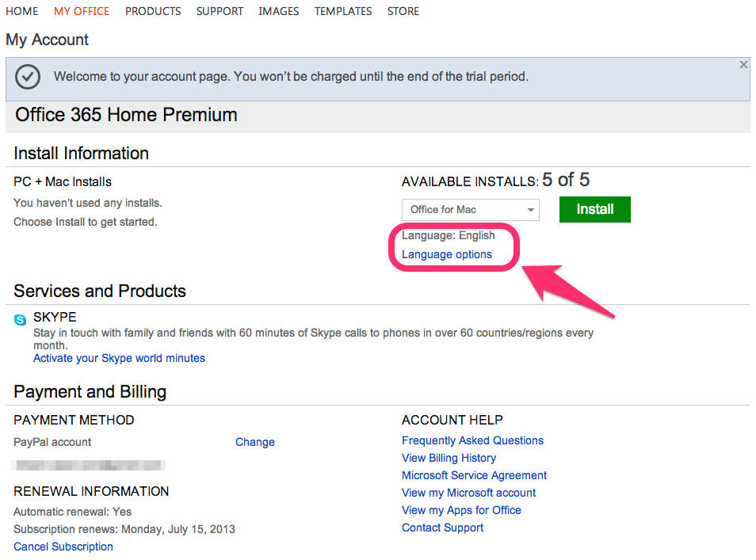756x560 pixels.
Task: Dismiss the welcome notification banner
Action: (743, 65)
